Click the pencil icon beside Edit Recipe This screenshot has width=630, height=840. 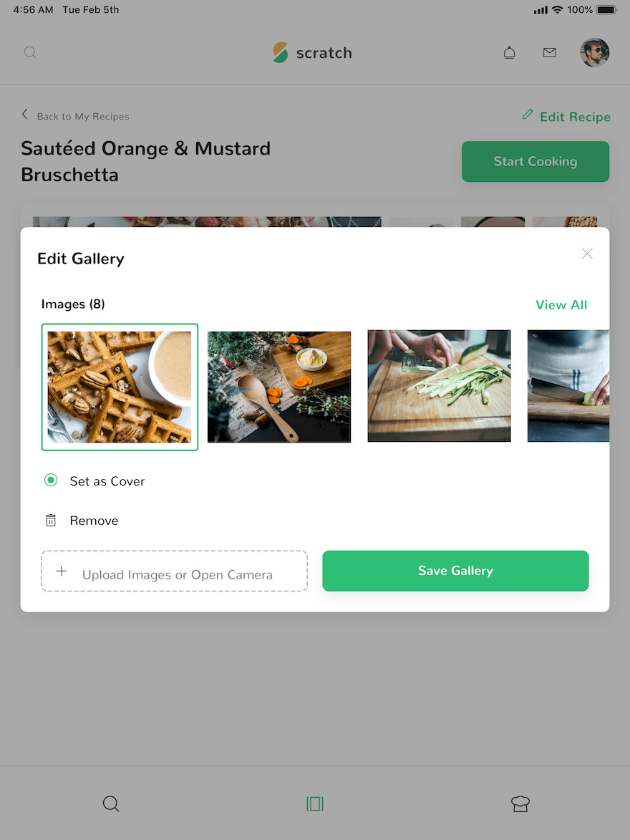(x=528, y=114)
